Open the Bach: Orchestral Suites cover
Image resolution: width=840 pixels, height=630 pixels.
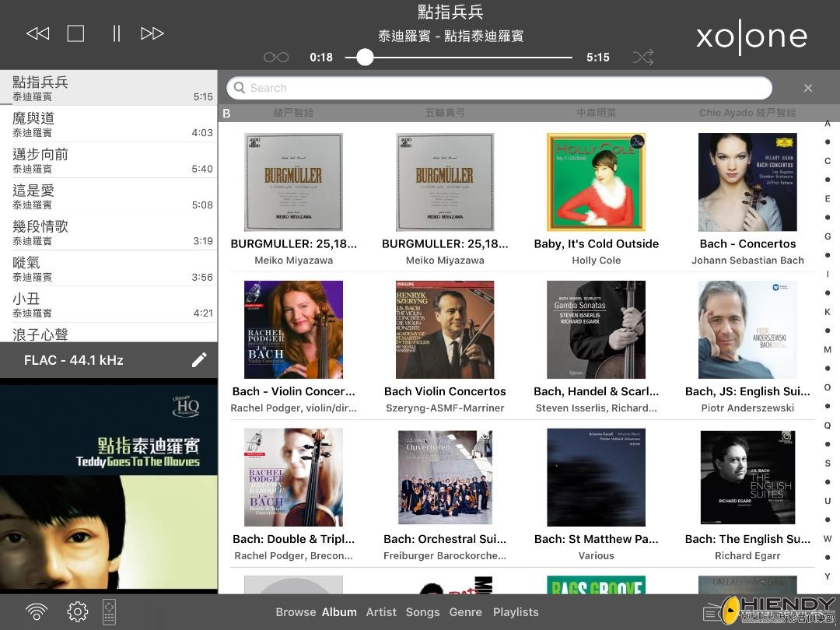tap(445, 478)
